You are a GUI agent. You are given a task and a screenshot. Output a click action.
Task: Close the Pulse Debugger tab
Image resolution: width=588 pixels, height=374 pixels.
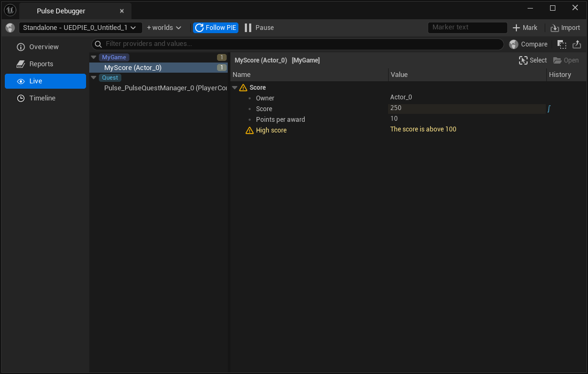tap(122, 11)
